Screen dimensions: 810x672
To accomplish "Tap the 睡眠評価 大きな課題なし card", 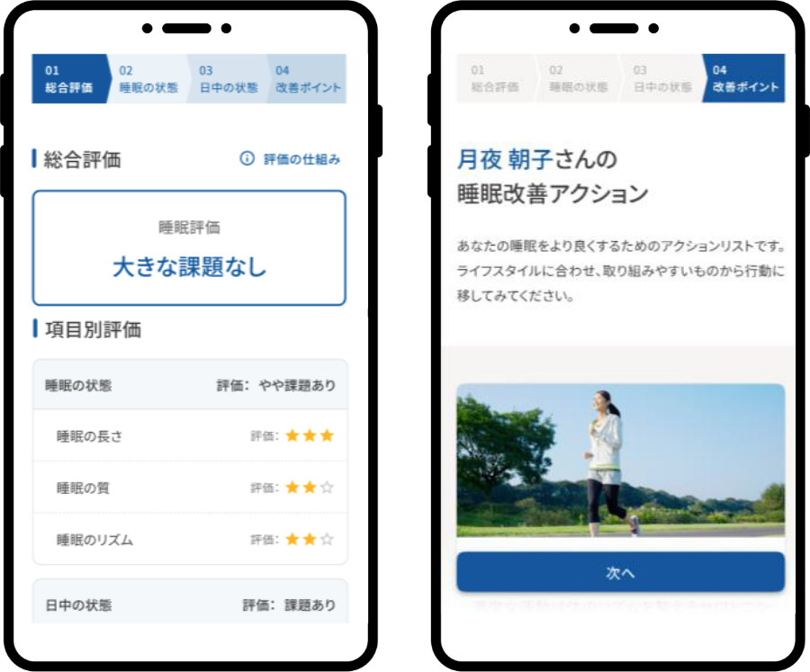I will tap(189, 248).
